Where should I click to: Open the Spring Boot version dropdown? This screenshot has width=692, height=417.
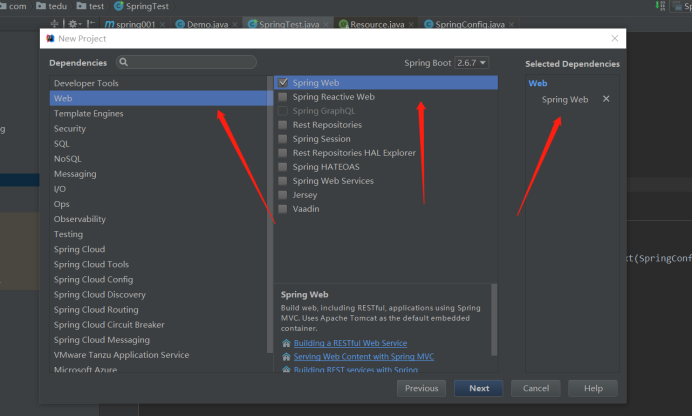471,63
